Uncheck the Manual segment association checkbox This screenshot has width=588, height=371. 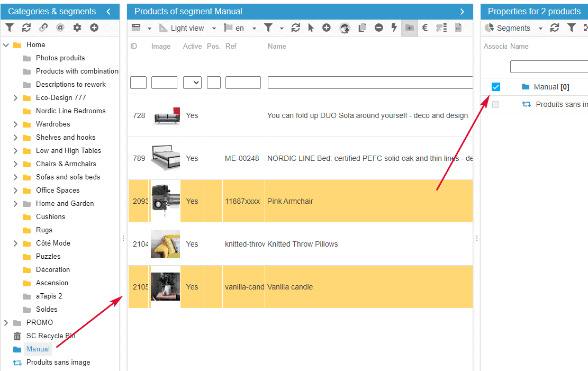pos(496,87)
